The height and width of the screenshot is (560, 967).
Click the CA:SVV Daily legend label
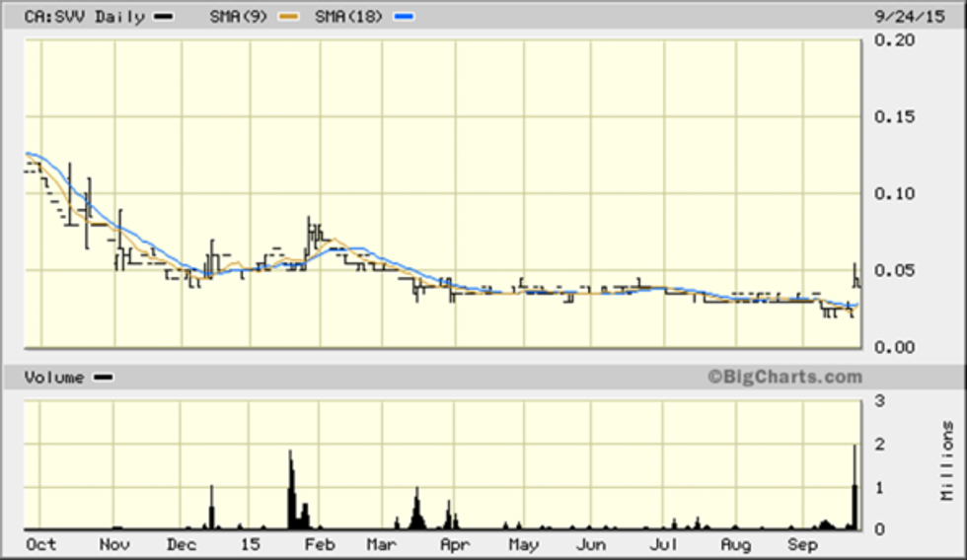pos(84,17)
